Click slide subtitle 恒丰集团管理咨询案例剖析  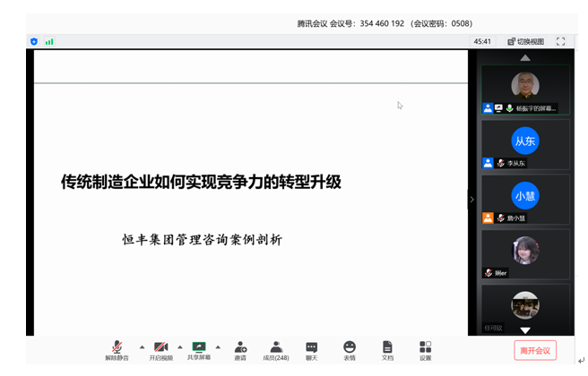[x=203, y=240]
